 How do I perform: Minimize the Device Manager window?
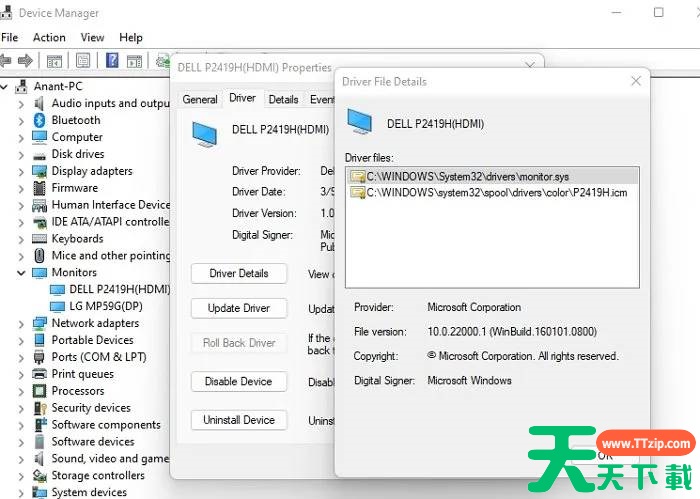click(x=617, y=12)
